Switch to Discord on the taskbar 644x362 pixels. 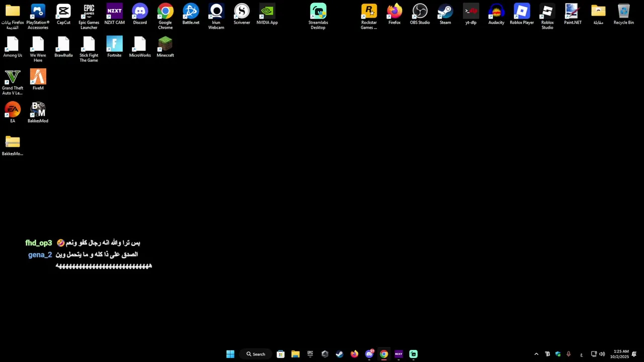(369, 354)
